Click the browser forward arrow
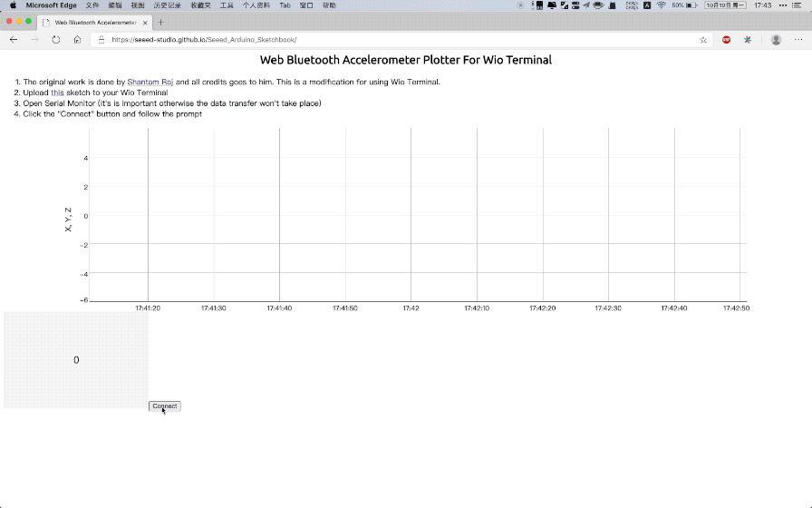The width and height of the screenshot is (812, 508). [x=34, y=39]
